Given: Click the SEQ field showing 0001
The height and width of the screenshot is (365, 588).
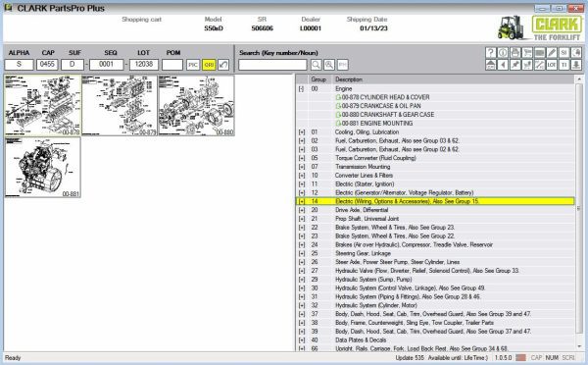Looking at the screenshot, I should tap(106, 64).
